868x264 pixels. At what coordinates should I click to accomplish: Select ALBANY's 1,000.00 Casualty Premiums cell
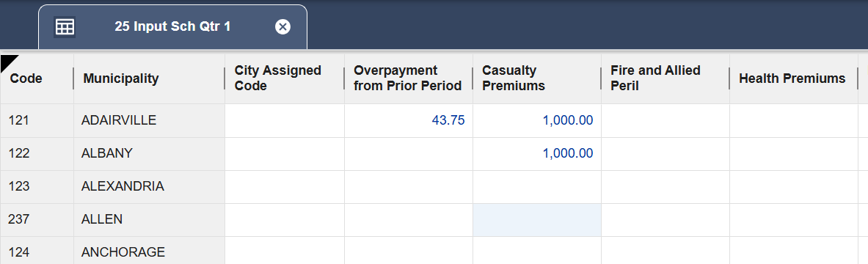[x=537, y=154]
